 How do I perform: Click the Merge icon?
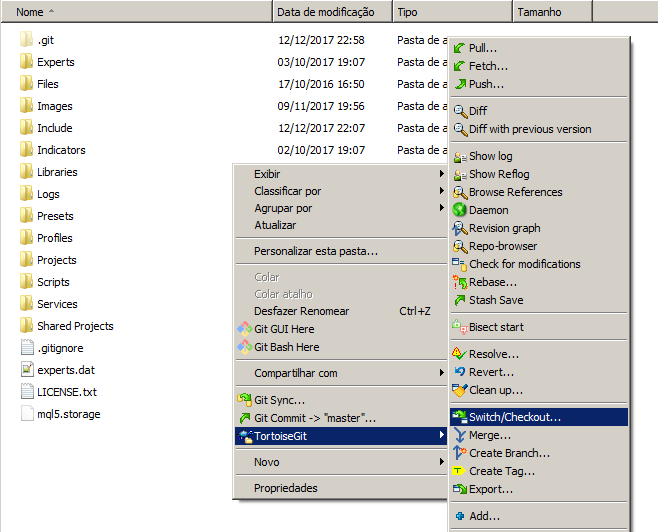pyautogui.click(x=460, y=436)
